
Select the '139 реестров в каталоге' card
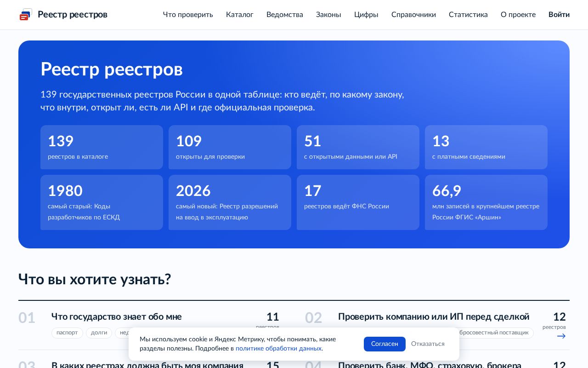tap(102, 147)
